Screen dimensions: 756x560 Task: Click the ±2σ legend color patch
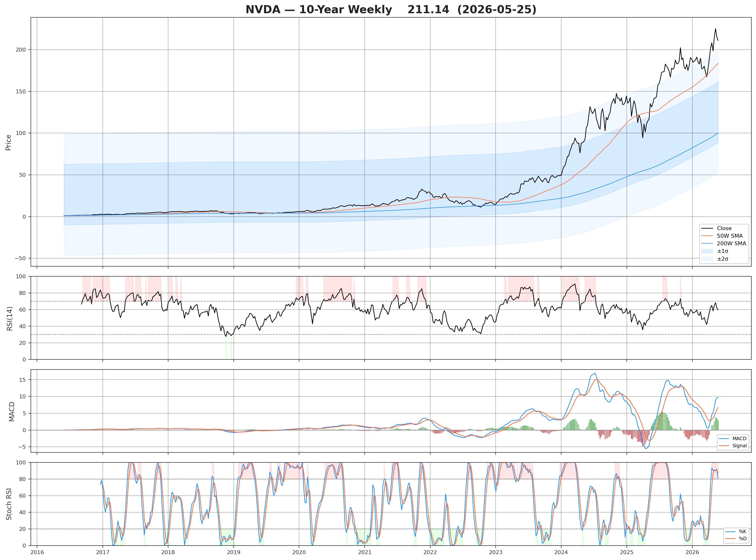pos(707,259)
